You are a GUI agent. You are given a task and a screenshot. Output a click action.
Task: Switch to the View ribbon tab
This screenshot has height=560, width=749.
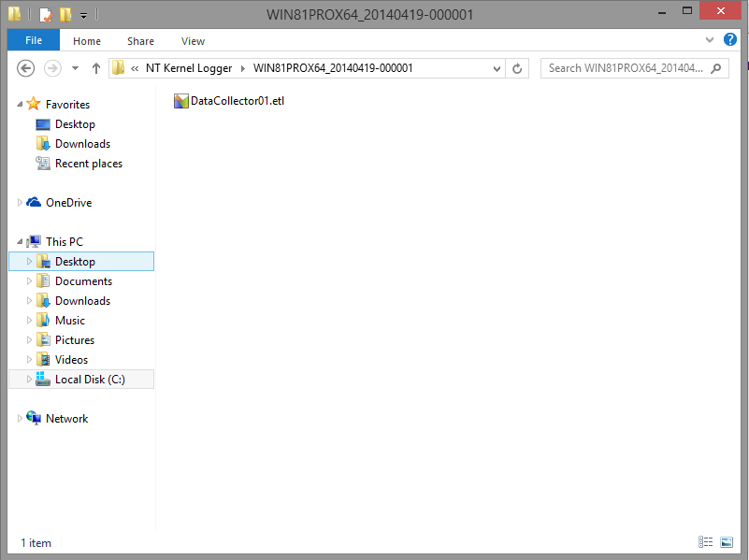click(193, 41)
